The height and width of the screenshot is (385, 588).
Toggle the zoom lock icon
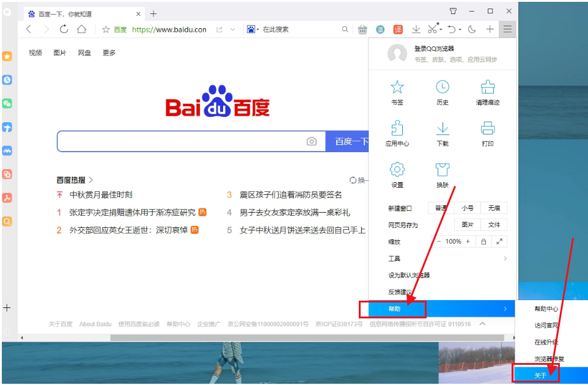pyautogui.click(x=483, y=241)
